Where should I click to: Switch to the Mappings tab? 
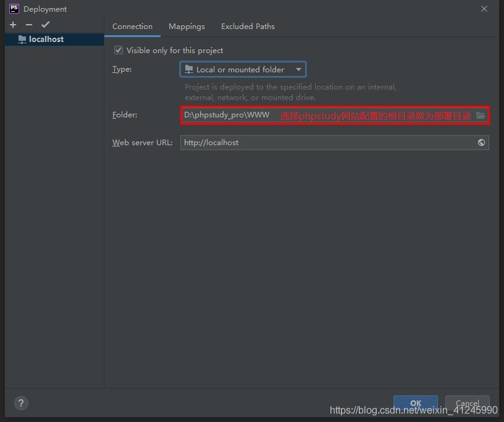187,27
